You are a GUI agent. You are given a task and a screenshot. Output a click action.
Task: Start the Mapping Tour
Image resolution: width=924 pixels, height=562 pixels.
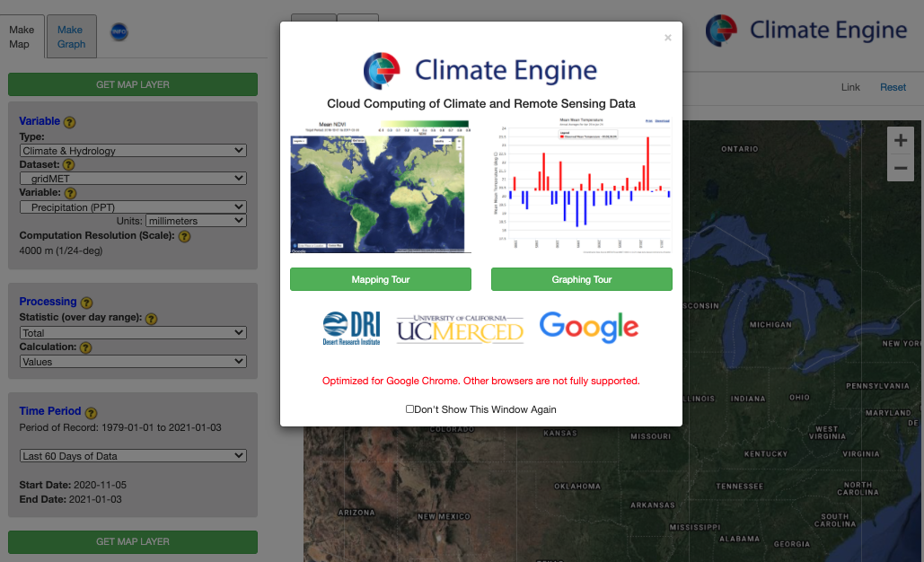(381, 279)
